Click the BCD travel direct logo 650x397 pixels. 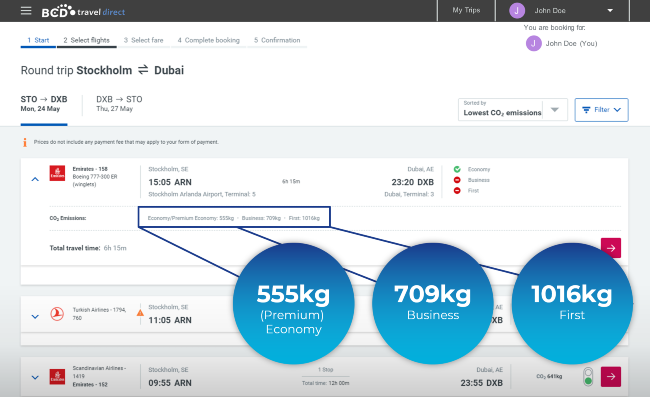(x=83, y=11)
